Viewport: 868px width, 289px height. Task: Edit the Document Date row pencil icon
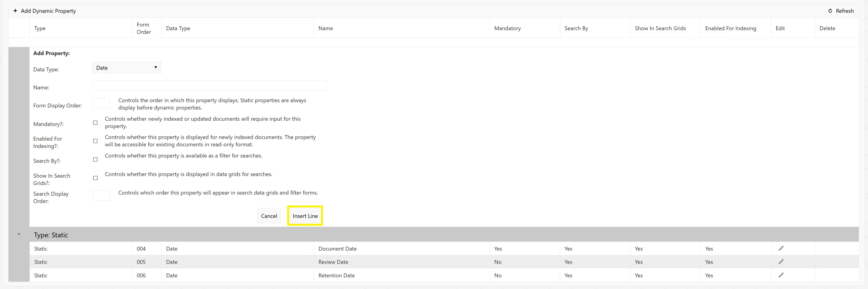point(781,248)
